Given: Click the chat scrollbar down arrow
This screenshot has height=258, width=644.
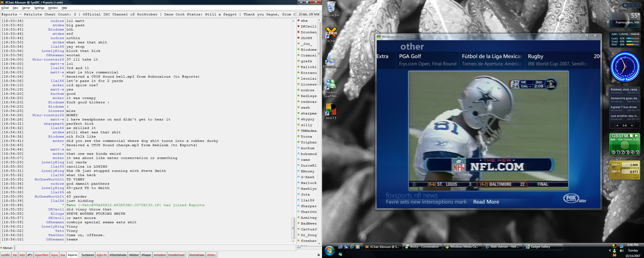Looking at the screenshot, I should (x=293, y=241).
